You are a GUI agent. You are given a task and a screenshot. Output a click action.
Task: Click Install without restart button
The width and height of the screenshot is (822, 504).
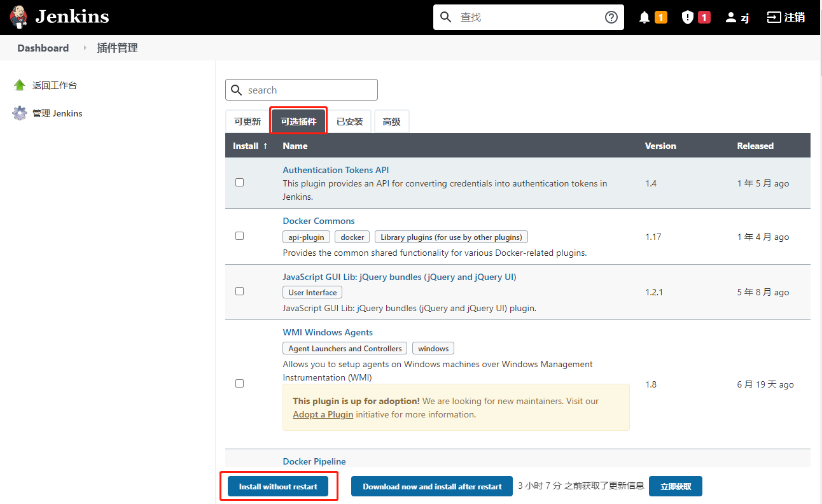tap(278, 486)
